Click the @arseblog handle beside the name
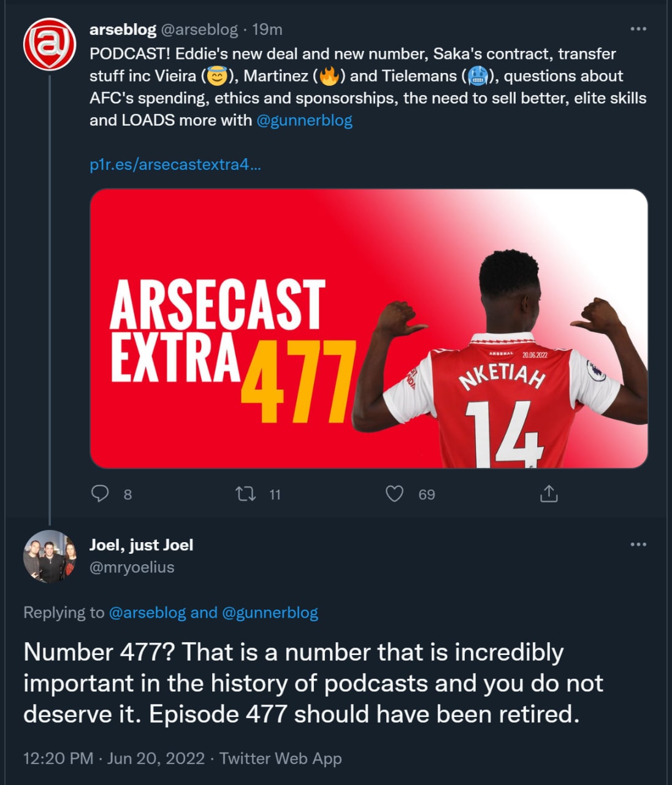 click(199, 29)
